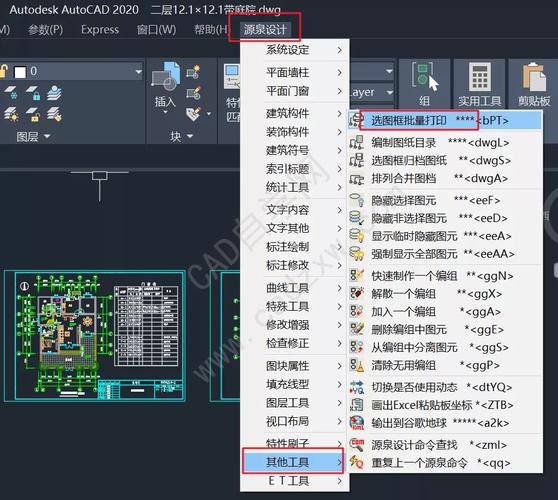Select 选图框批量打印 bPT command

pyautogui.click(x=445, y=120)
